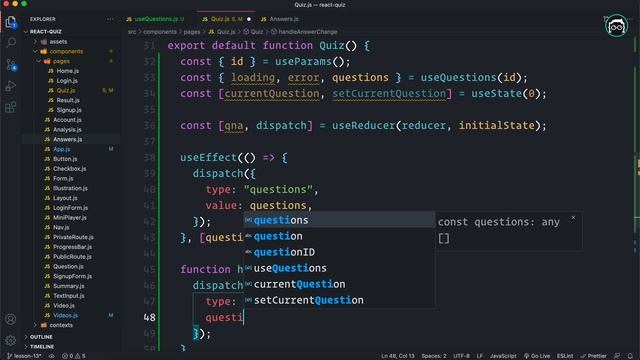Screen dimensions: 640x360
Task: Open the Run and Debug view
Action: (x=11, y=86)
